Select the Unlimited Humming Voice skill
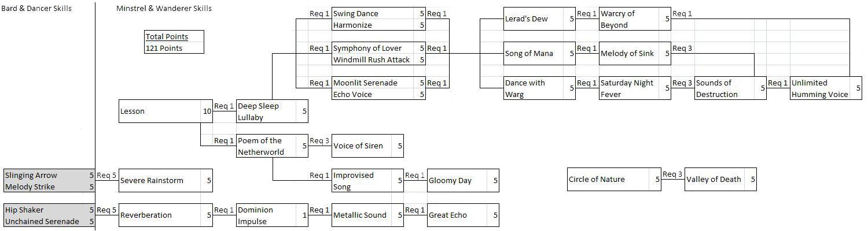868x231 pixels. pyautogui.click(x=826, y=88)
